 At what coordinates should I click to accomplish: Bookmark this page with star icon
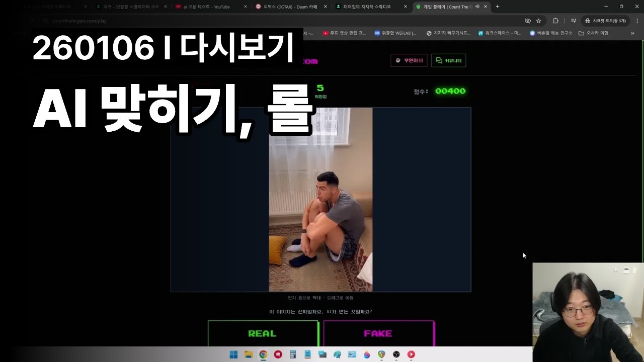point(539,21)
